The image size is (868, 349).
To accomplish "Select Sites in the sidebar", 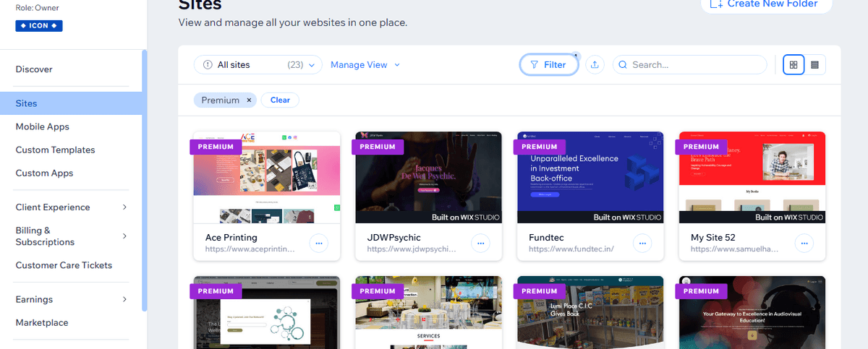I will pos(71,103).
